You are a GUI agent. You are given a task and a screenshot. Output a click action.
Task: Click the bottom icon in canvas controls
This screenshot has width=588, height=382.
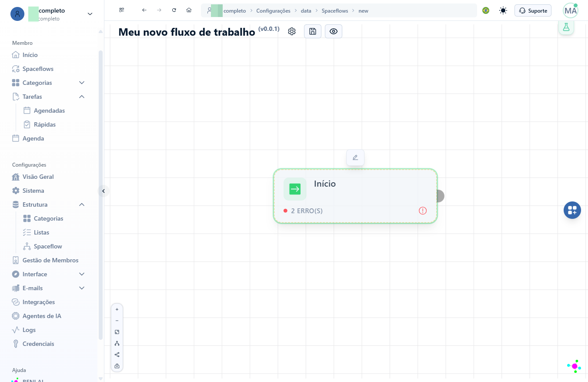click(x=117, y=366)
